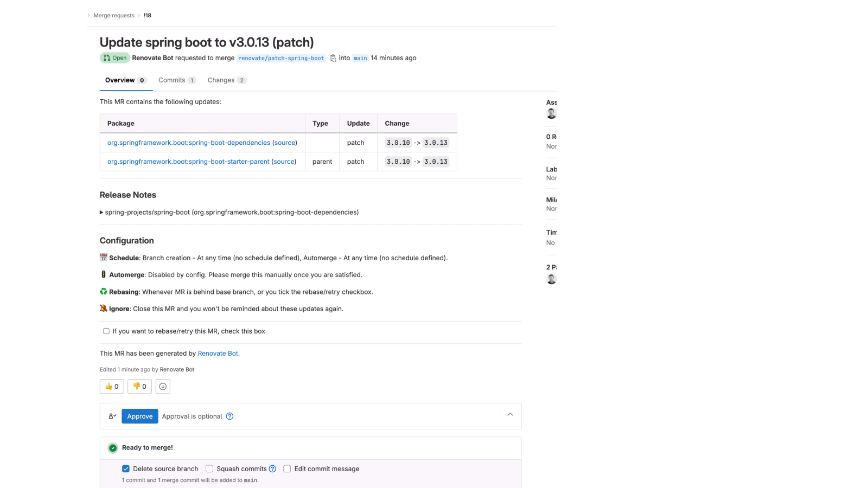Open the Changes tab
Viewport: 868px width, 488px height.
[227, 80]
